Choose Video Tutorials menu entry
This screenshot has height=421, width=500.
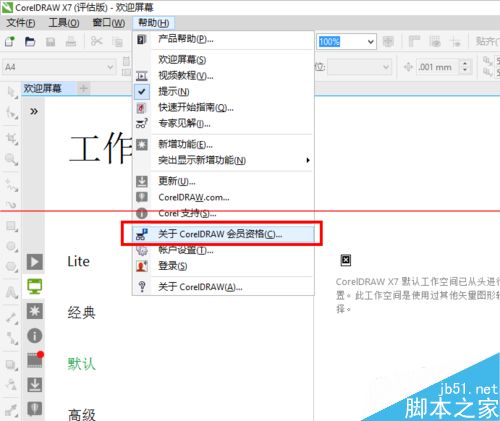tap(223, 76)
